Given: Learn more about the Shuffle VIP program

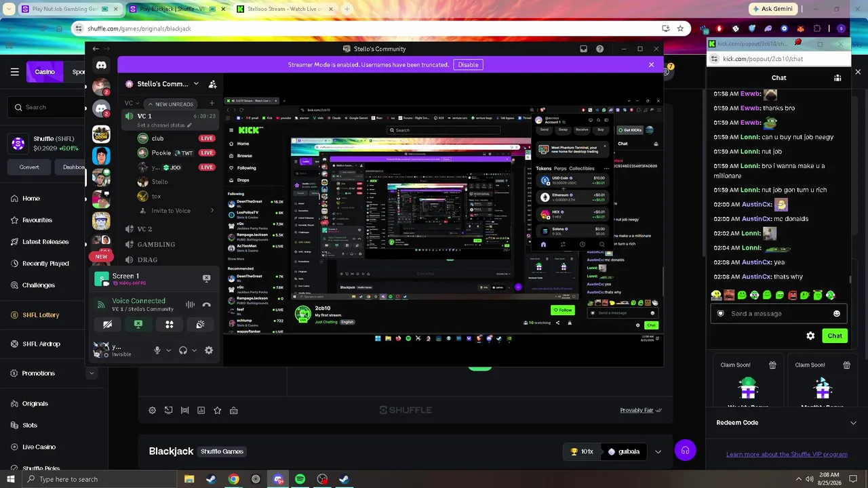Looking at the screenshot, I should coord(787,454).
